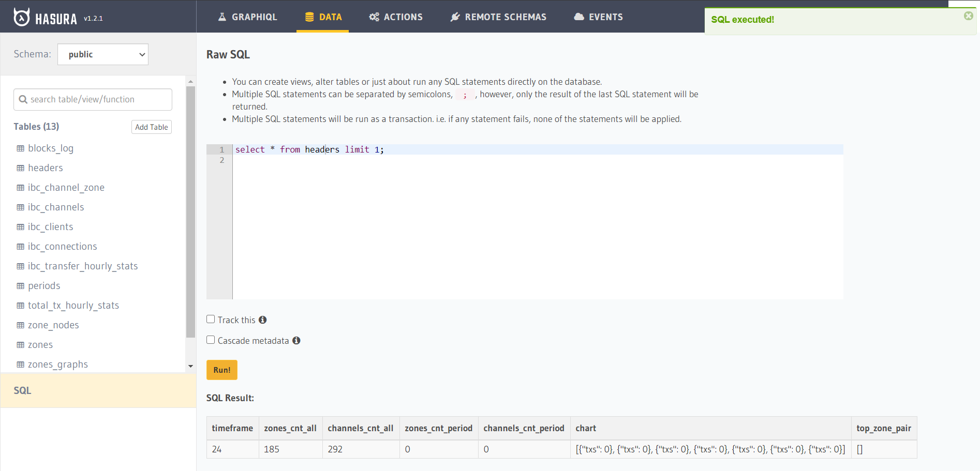Screen dimensions: 980x471
Task: Dismiss the SQL executed notification
Action: coord(968,16)
